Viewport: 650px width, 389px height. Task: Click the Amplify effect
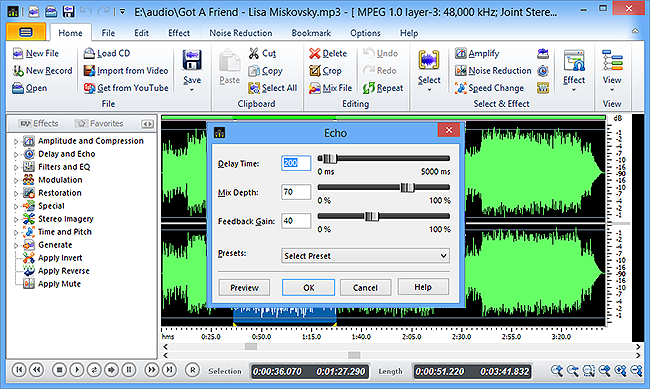[x=477, y=53]
